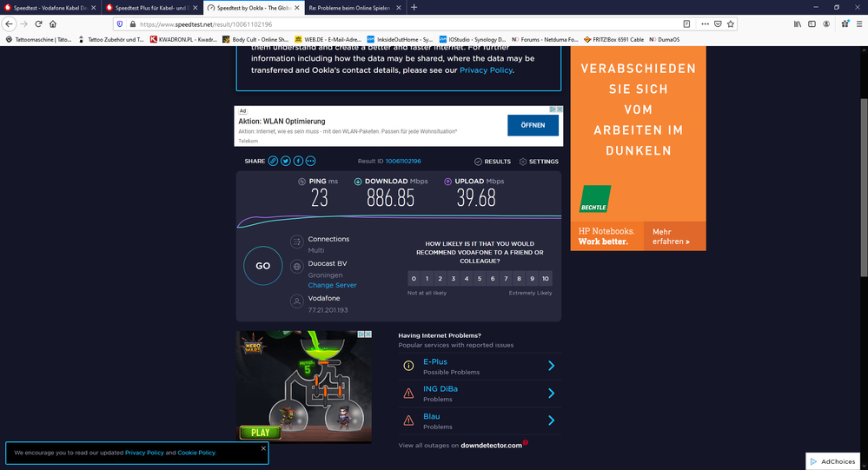
Task: Open the browser home page
Action: click(53, 23)
